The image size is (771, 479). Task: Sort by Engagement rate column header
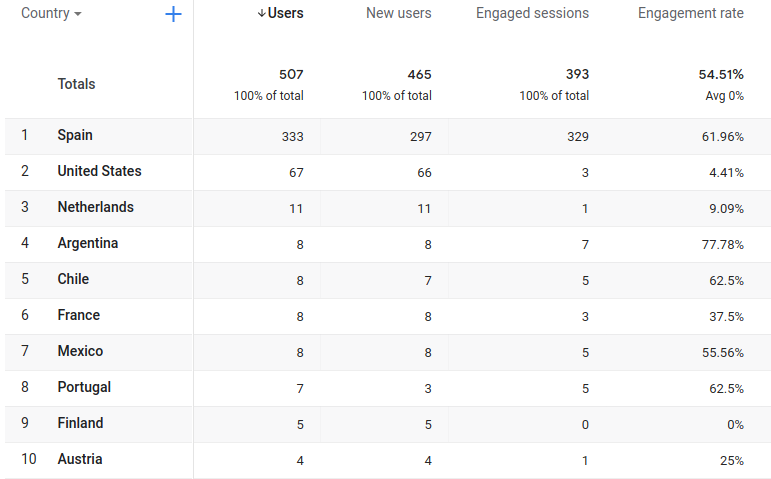pos(690,14)
